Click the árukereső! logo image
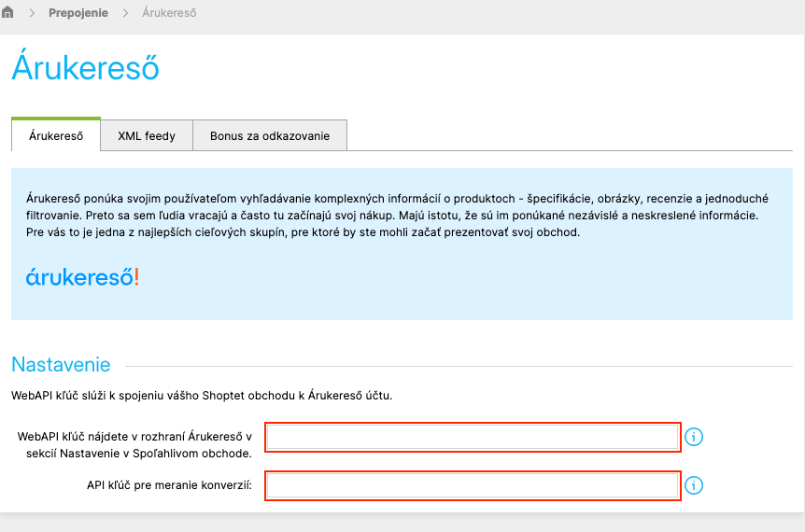This screenshot has height=532, width=805. pos(83,277)
